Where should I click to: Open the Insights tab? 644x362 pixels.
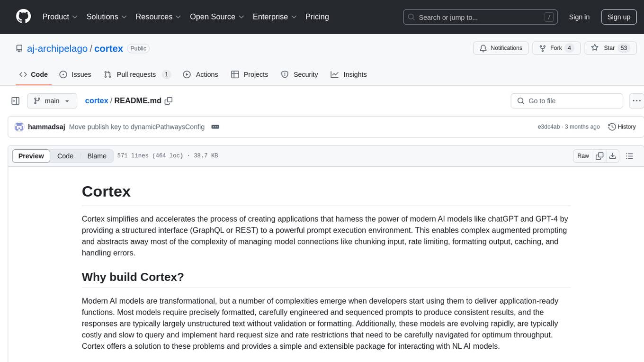pyautogui.click(x=349, y=74)
